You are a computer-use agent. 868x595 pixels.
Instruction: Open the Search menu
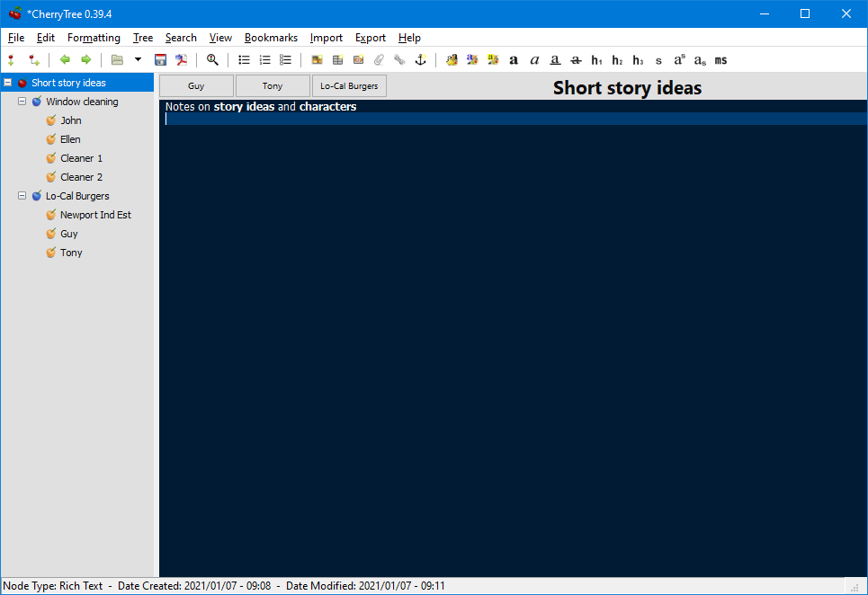click(181, 38)
